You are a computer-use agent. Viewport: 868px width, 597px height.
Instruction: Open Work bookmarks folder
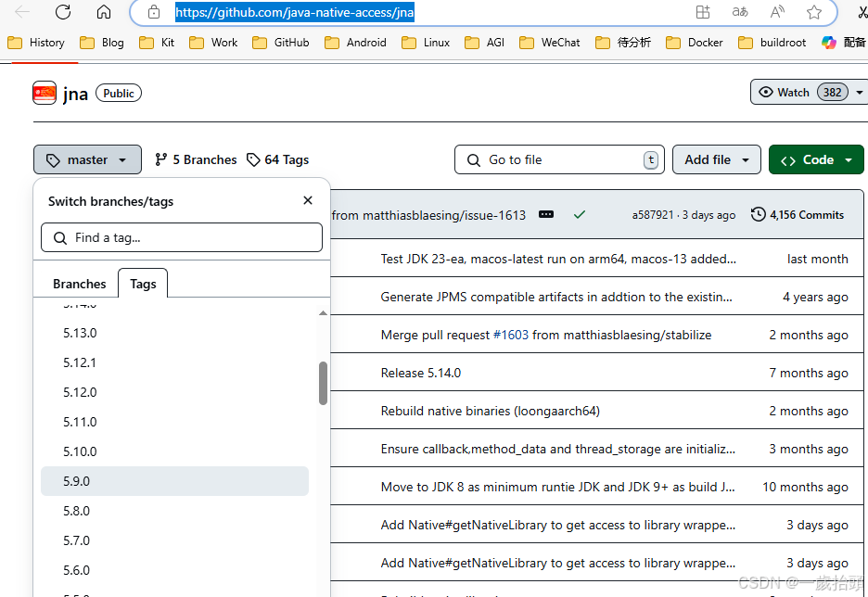click(x=213, y=43)
